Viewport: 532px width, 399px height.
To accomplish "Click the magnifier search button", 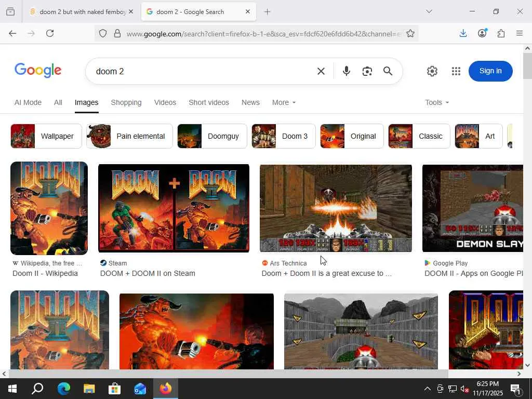I will coord(388,71).
